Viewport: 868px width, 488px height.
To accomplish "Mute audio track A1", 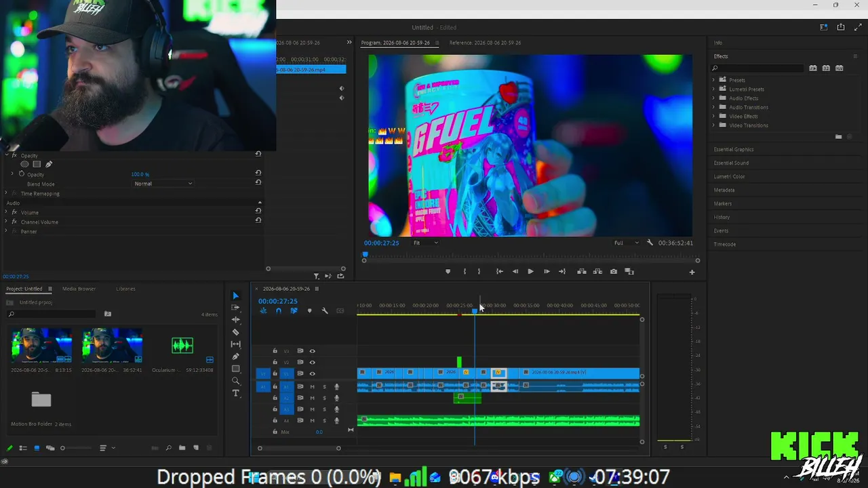I will pyautogui.click(x=312, y=387).
